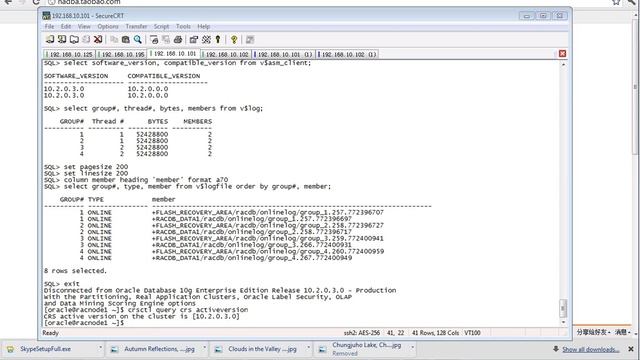Viewport: 640px width, 360px height.
Task: Click the Public Key assistant key icon
Action: point(218,39)
